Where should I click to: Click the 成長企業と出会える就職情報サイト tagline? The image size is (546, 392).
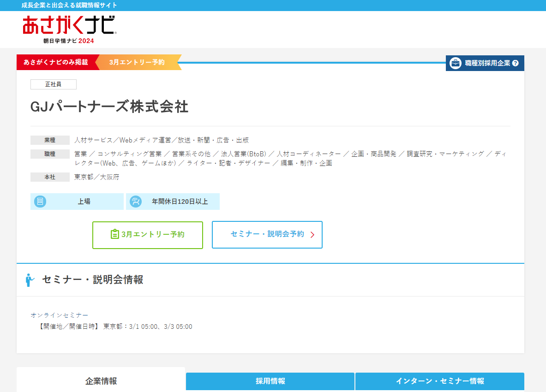[x=69, y=5]
